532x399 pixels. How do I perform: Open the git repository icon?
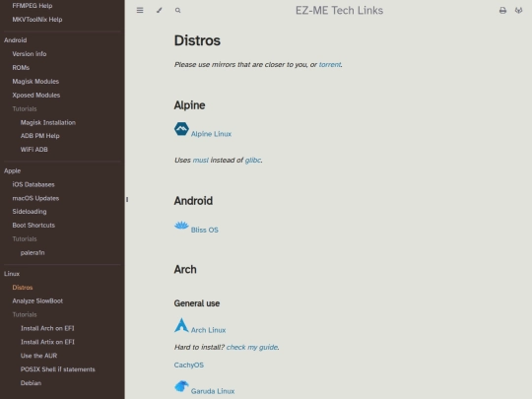pos(518,11)
